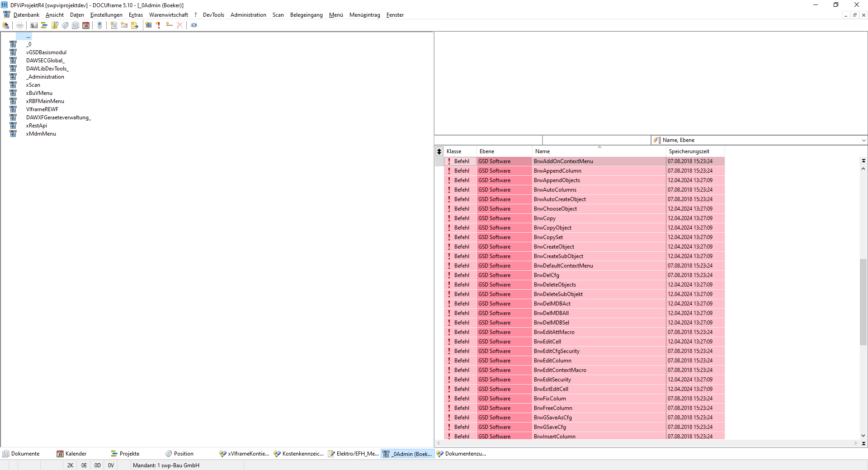Click the greyed-out printer toolbar icon

click(20, 25)
